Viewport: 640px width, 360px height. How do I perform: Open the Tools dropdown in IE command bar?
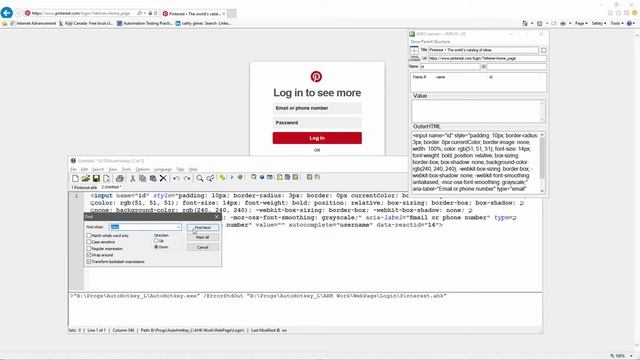[x=617, y=23]
